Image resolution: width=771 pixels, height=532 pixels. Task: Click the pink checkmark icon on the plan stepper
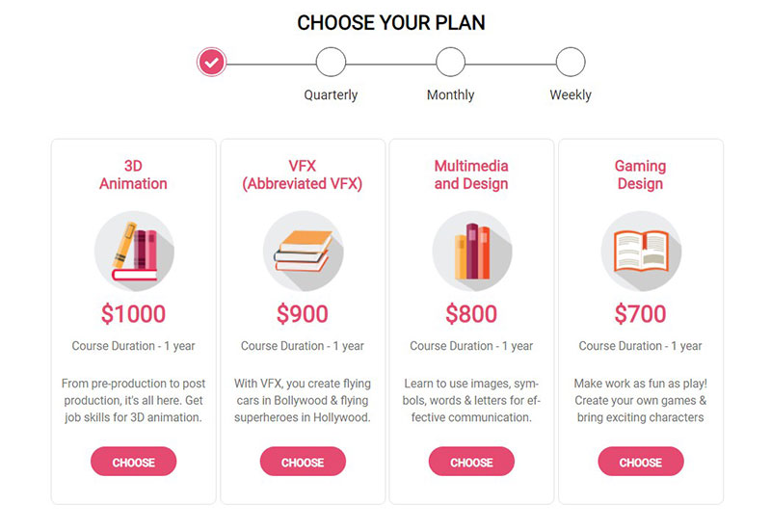[211, 62]
